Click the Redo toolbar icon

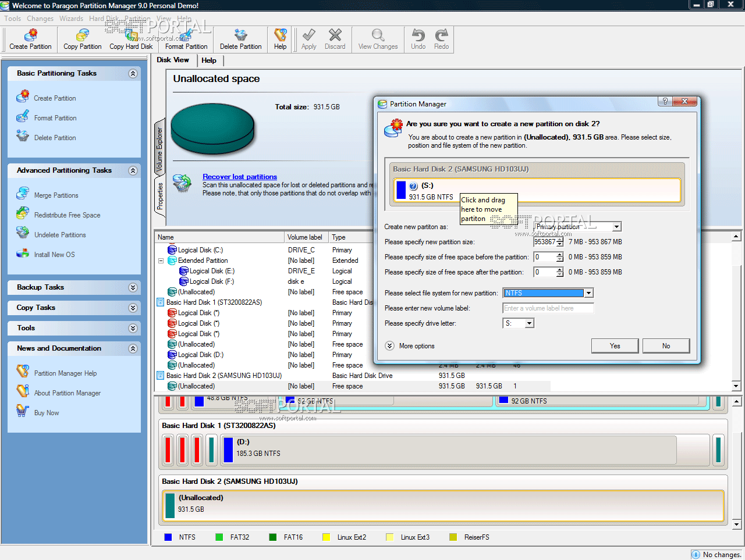(441, 40)
